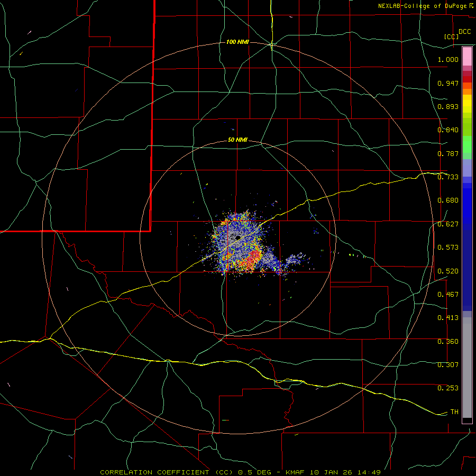The image size is (476, 476).
Task: Select the 0.573 legend value
Action: click(x=448, y=248)
